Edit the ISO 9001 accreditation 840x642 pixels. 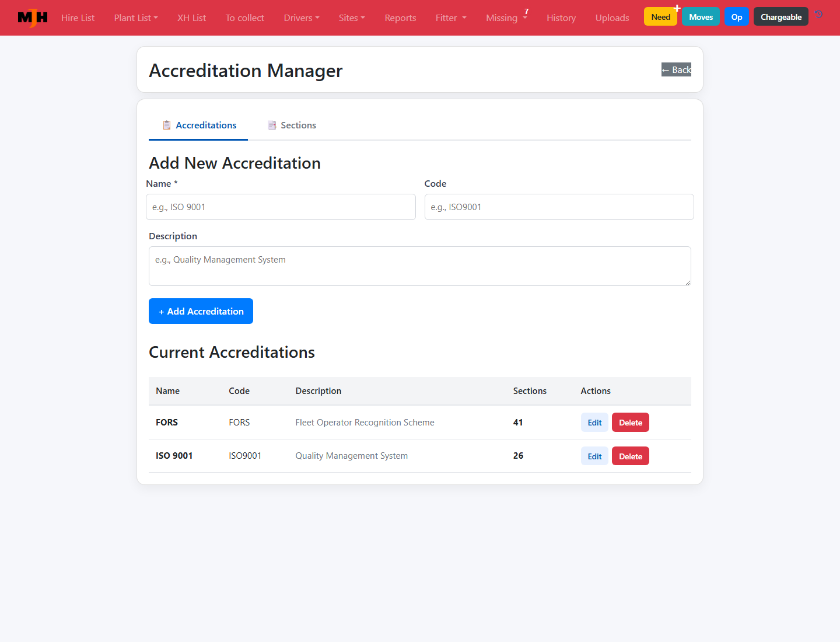pyautogui.click(x=594, y=456)
